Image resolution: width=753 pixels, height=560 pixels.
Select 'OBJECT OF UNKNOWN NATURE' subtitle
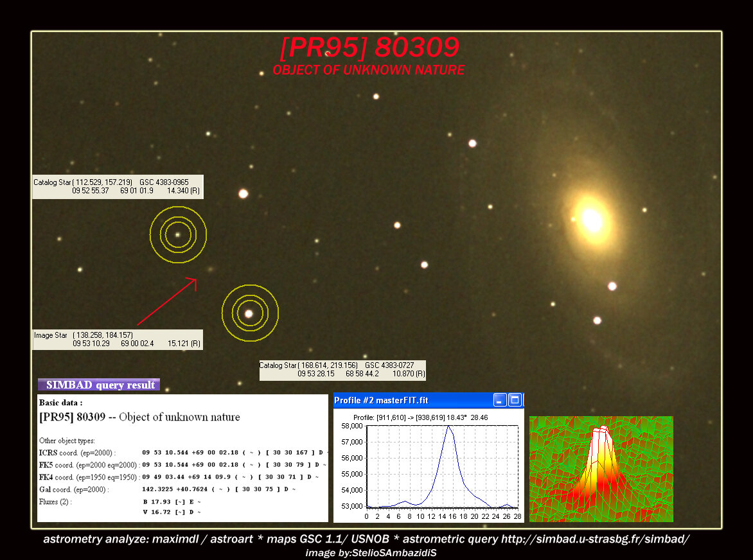368,70
